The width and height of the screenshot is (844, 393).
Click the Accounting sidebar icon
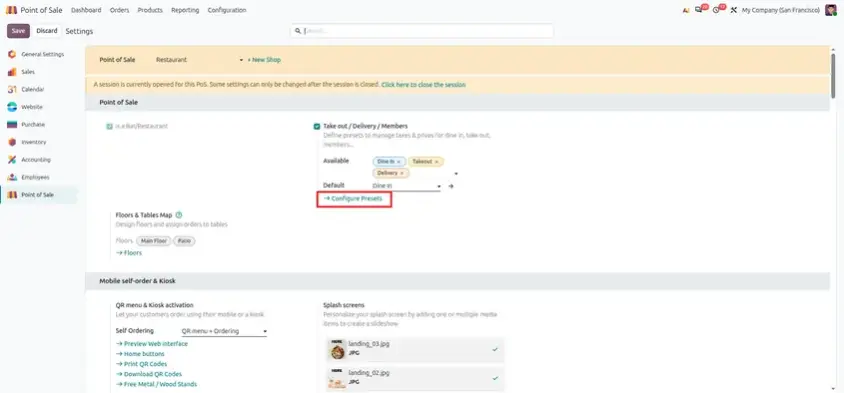[x=12, y=160]
